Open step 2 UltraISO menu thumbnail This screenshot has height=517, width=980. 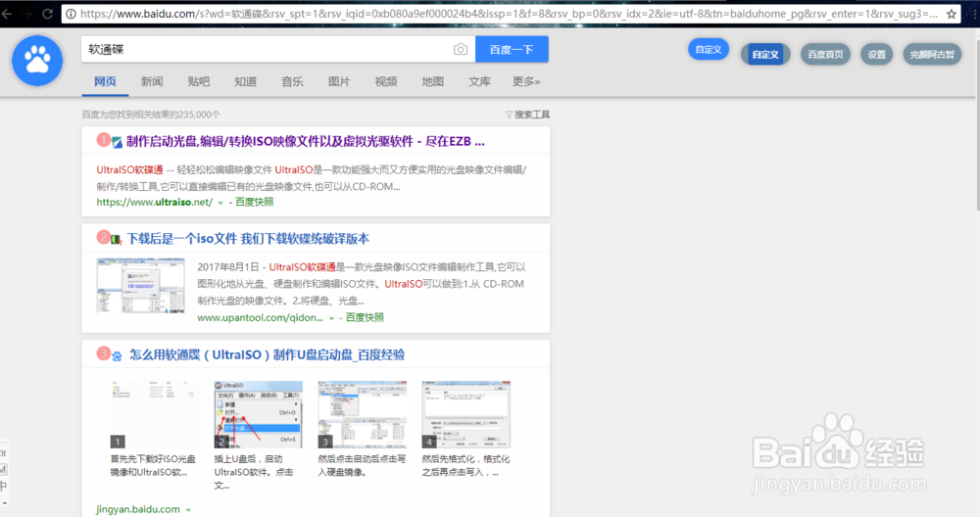coord(258,414)
